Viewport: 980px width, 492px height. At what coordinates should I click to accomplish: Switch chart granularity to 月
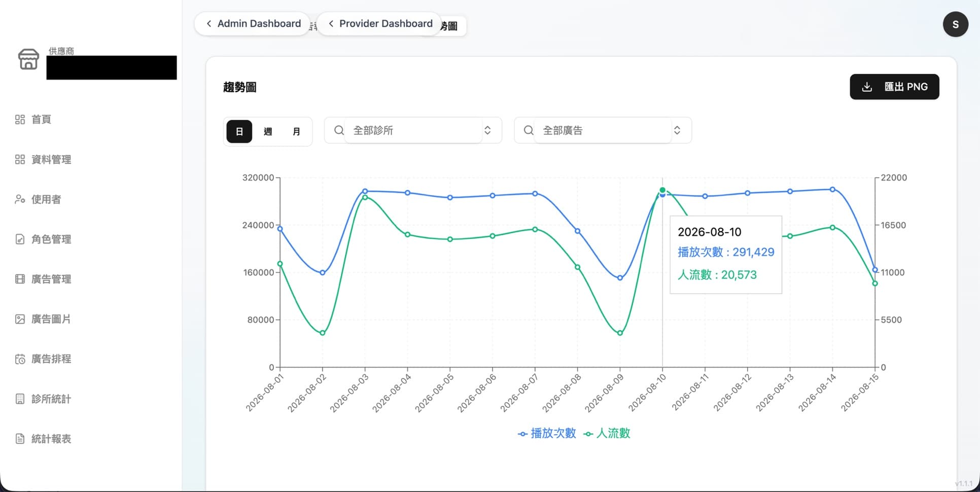click(296, 132)
